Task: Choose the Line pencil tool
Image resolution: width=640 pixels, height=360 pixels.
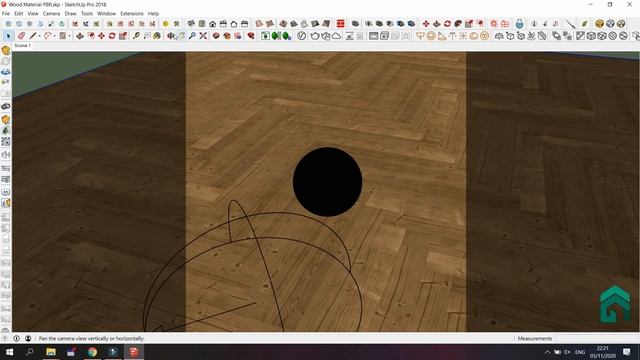Action: click(x=33, y=36)
